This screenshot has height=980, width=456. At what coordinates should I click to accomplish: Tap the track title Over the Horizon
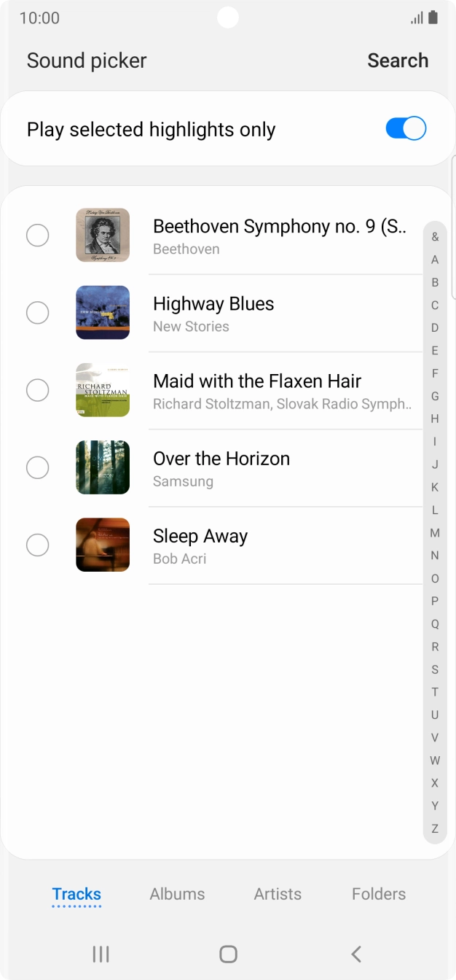pos(221,458)
